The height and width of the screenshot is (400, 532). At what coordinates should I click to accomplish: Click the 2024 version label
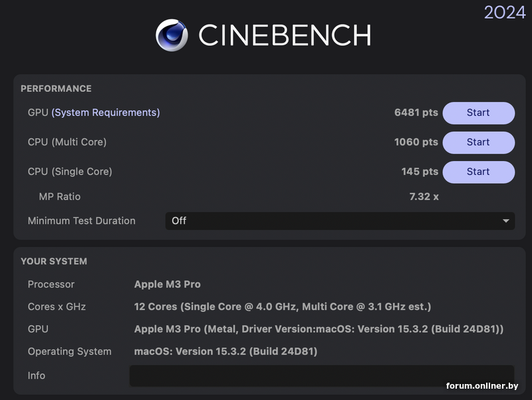(x=504, y=12)
